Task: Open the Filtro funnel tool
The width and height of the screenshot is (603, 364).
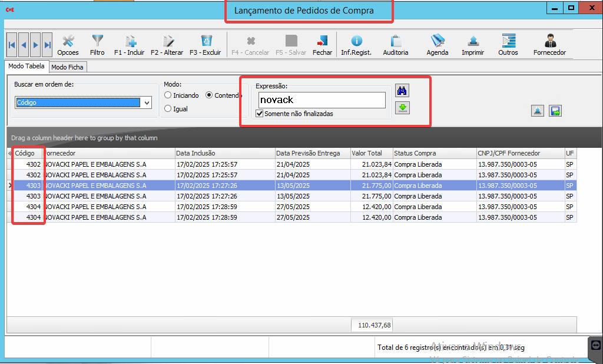Action: pyautogui.click(x=97, y=42)
